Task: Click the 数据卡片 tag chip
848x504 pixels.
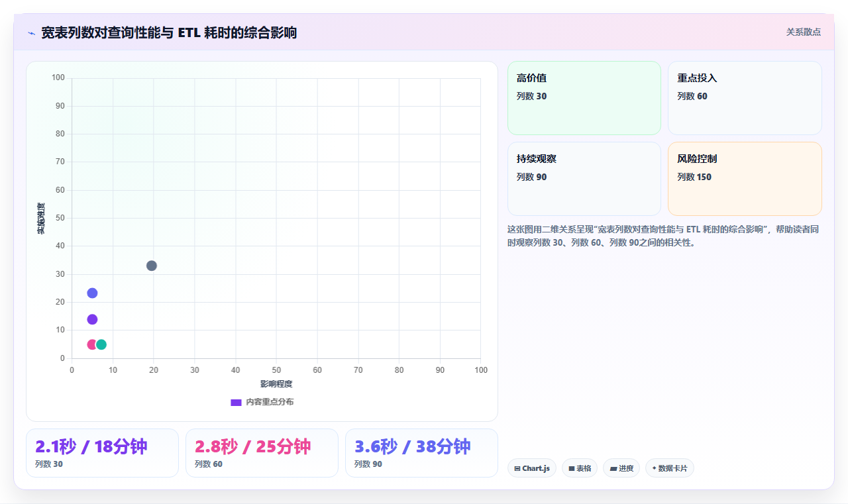Action: [x=670, y=468]
